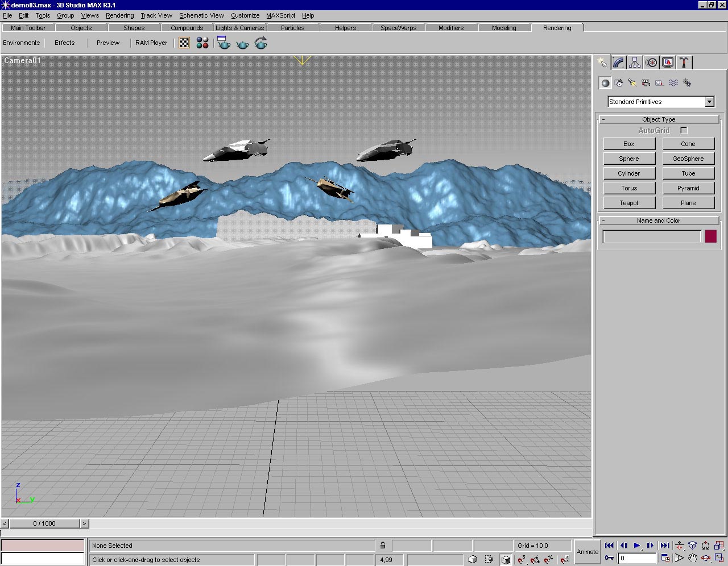
Task: Open the object color swatch
Action: [x=711, y=236]
